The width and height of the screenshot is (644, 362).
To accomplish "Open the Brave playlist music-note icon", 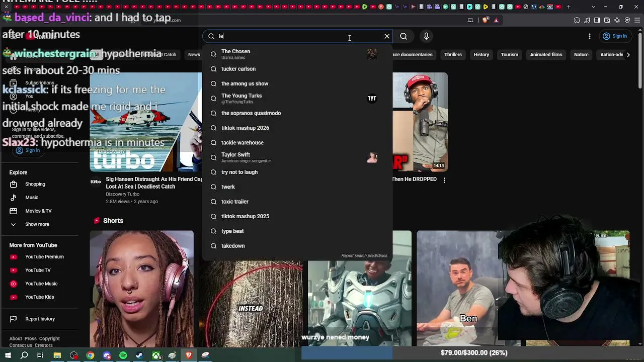I will click(x=587, y=20).
